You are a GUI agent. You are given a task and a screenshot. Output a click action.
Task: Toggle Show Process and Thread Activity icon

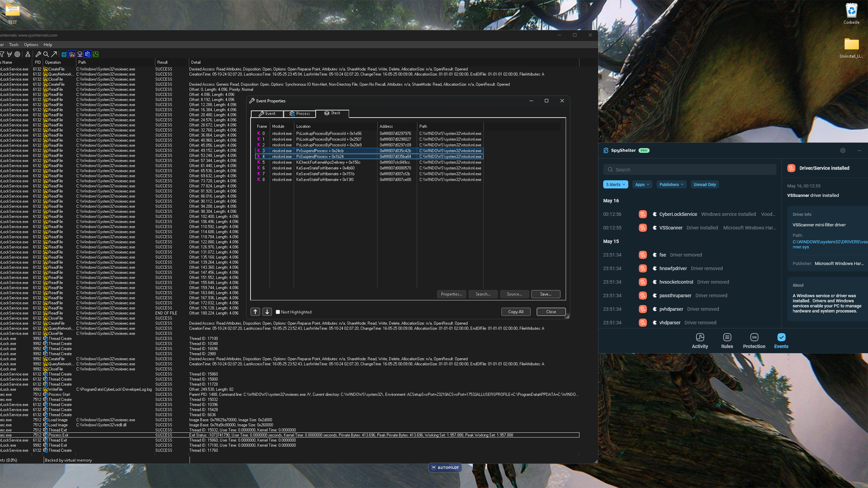pos(88,54)
